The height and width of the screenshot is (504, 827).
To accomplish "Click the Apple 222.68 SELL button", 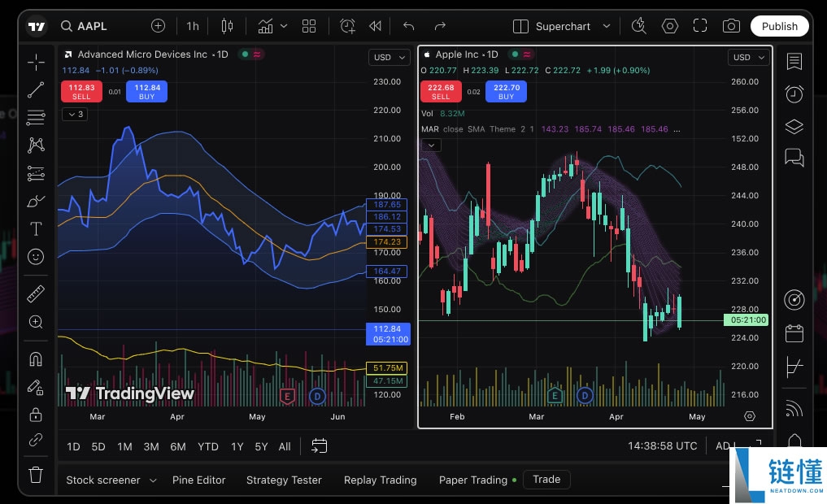I will (441, 92).
